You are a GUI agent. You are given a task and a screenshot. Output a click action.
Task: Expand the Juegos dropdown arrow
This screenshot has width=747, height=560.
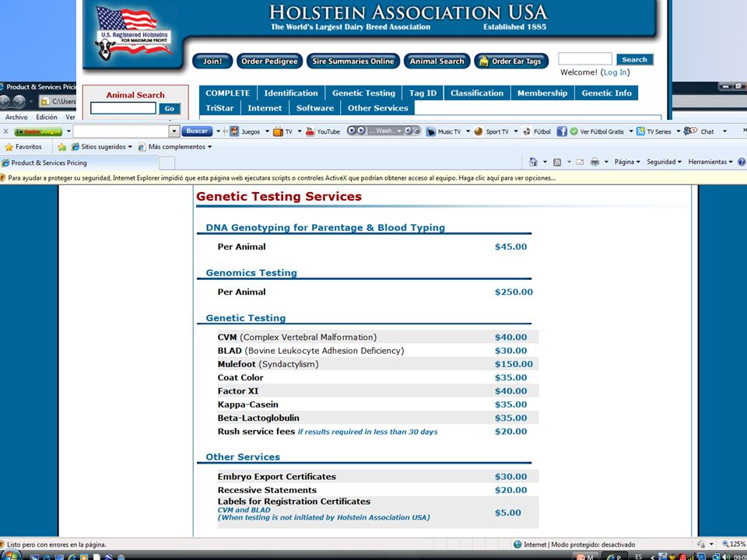[267, 131]
